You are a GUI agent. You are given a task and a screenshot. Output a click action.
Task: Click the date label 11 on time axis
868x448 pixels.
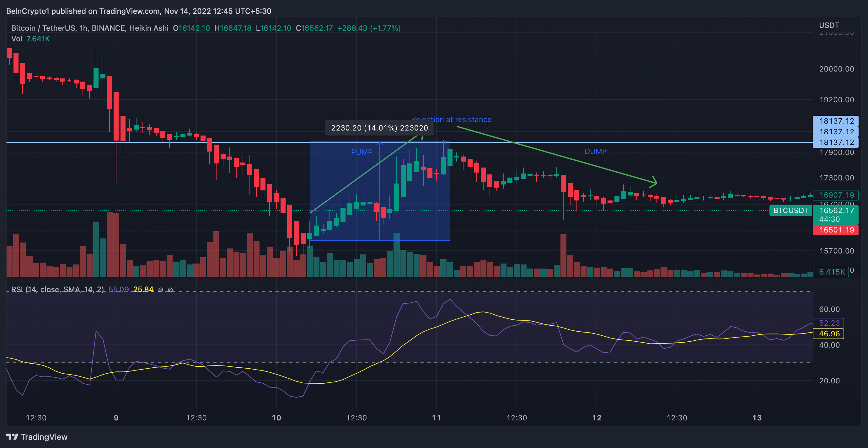click(x=437, y=418)
